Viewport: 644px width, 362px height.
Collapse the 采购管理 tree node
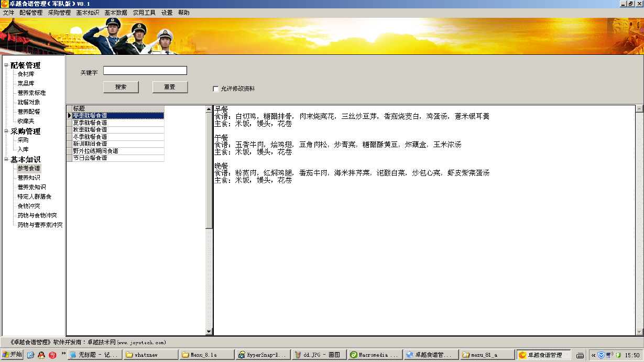pyautogui.click(x=6, y=131)
